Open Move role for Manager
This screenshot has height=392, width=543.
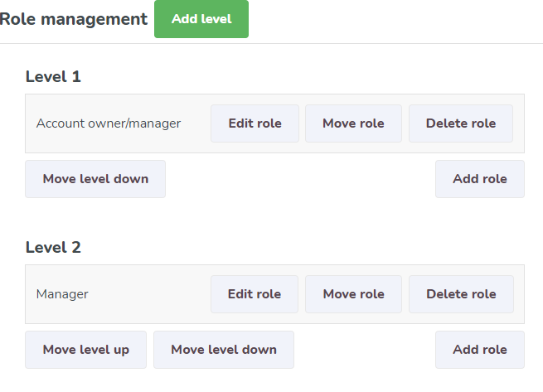pyautogui.click(x=353, y=294)
